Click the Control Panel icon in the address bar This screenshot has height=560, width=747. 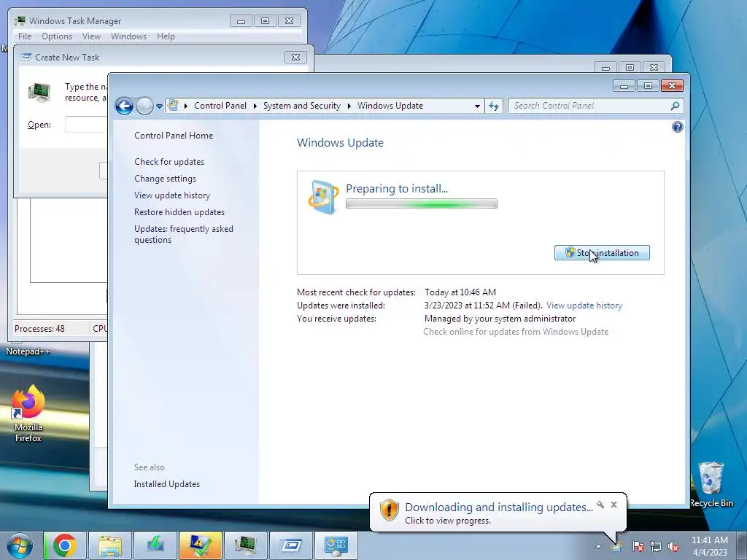(x=174, y=105)
